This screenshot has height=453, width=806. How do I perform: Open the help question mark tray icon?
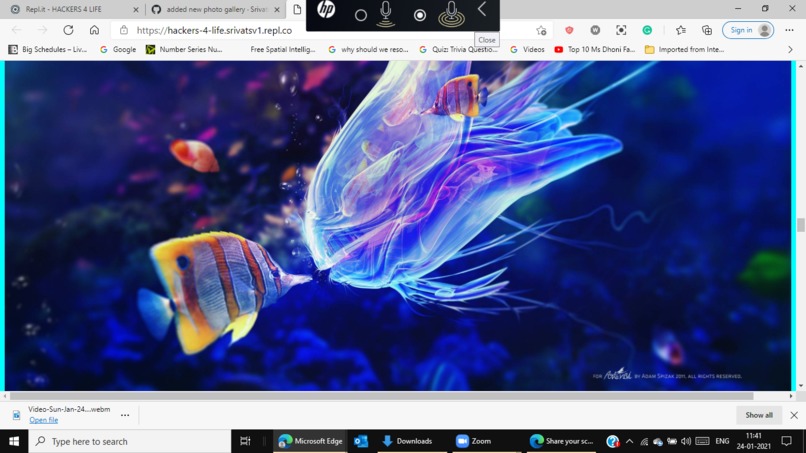[612, 441]
